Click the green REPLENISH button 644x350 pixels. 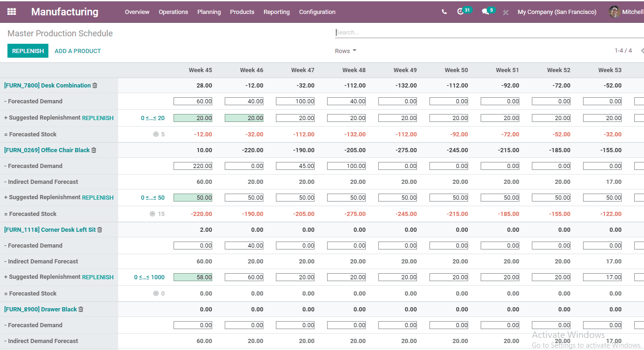click(x=27, y=50)
